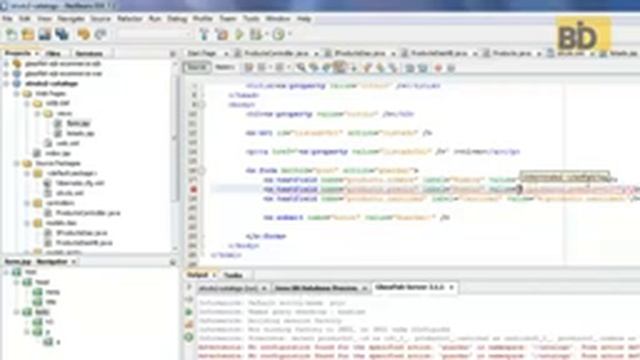
Task: Open the project configuration combo box
Action: point(153,35)
